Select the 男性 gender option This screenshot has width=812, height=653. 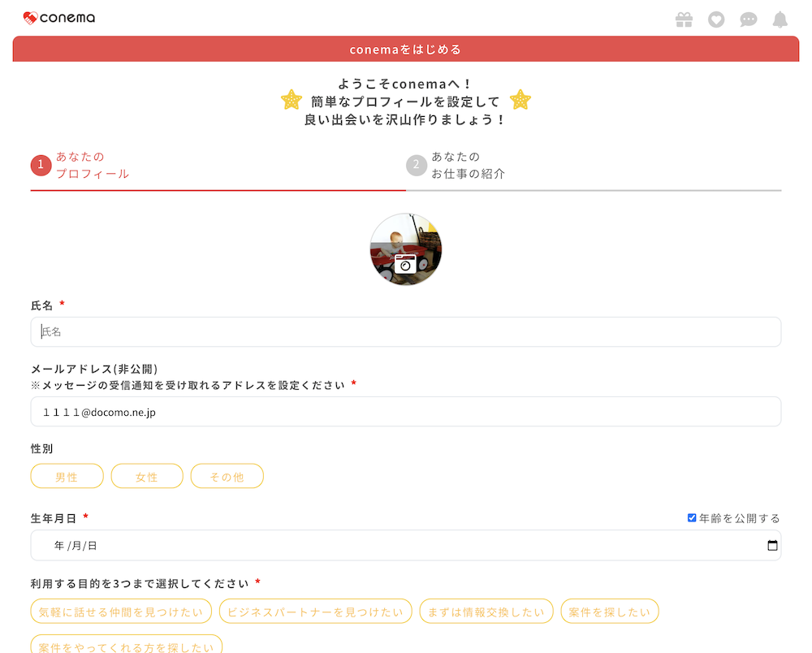pos(67,476)
